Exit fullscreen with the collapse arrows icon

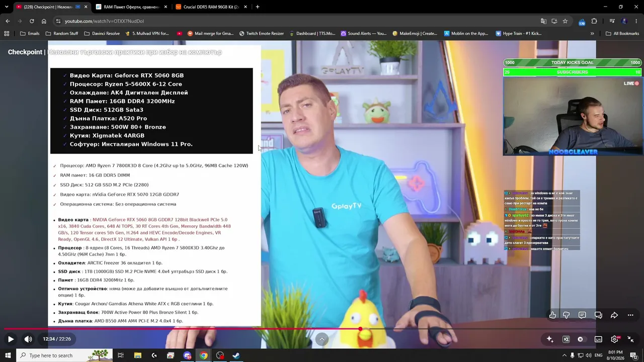click(630, 339)
